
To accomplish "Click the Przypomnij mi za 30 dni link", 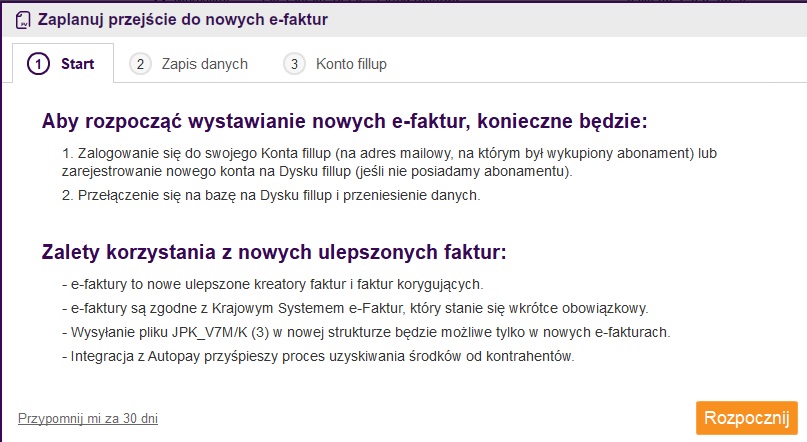I will (x=88, y=418).
